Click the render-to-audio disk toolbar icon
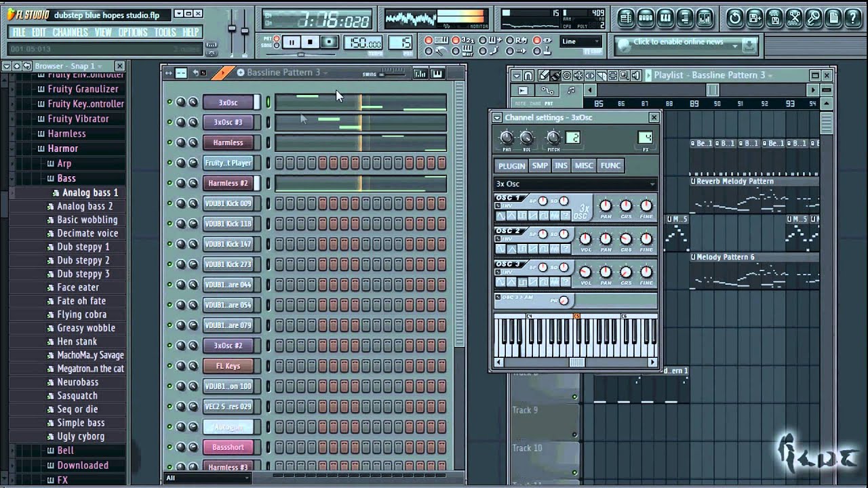Viewport: 868px width, 488px height. 774,18
